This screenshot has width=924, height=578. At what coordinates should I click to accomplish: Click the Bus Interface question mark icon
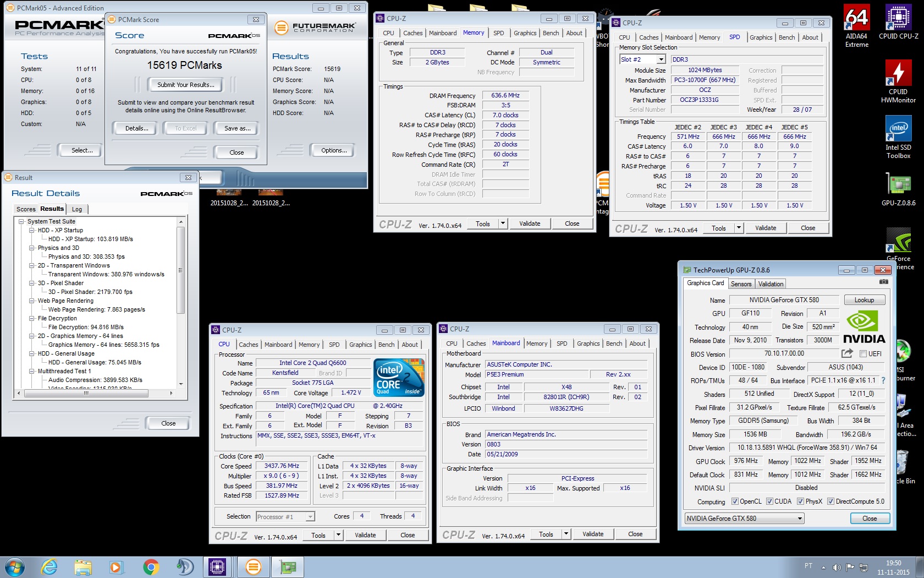point(883,380)
